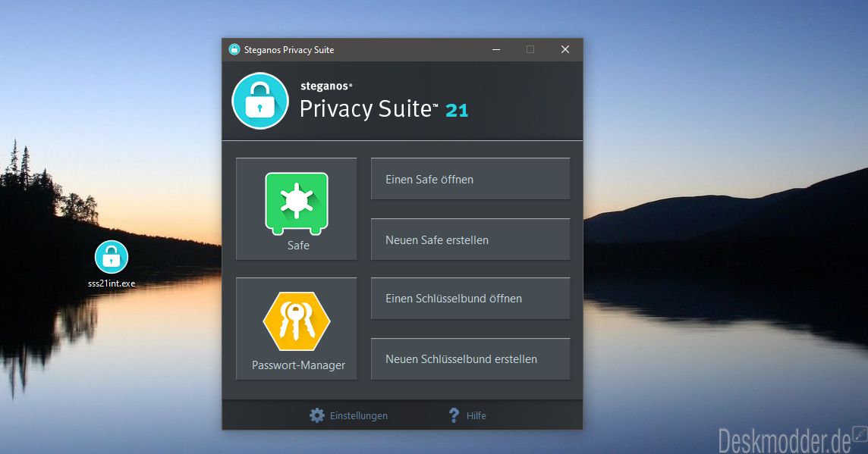Open the Einstellungen link
This screenshot has height=454, width=868.
tap(359, 416)
